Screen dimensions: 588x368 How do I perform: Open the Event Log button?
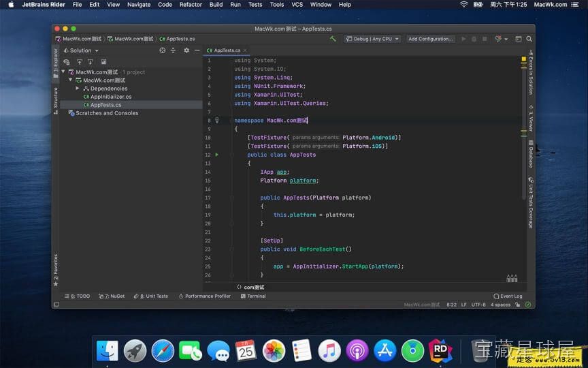pyautogui.click(x=508, y=296)
